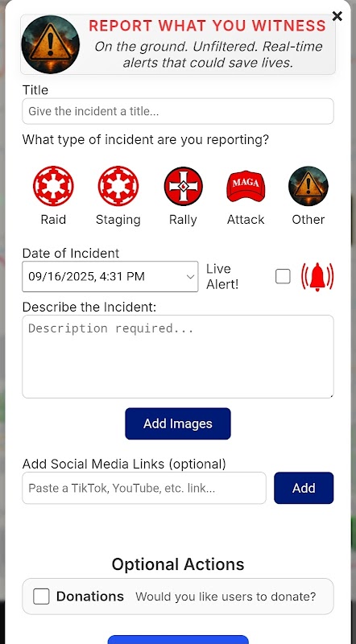356x644 pixels.
Task: Click the Donations option label
Action: point(90,597)
